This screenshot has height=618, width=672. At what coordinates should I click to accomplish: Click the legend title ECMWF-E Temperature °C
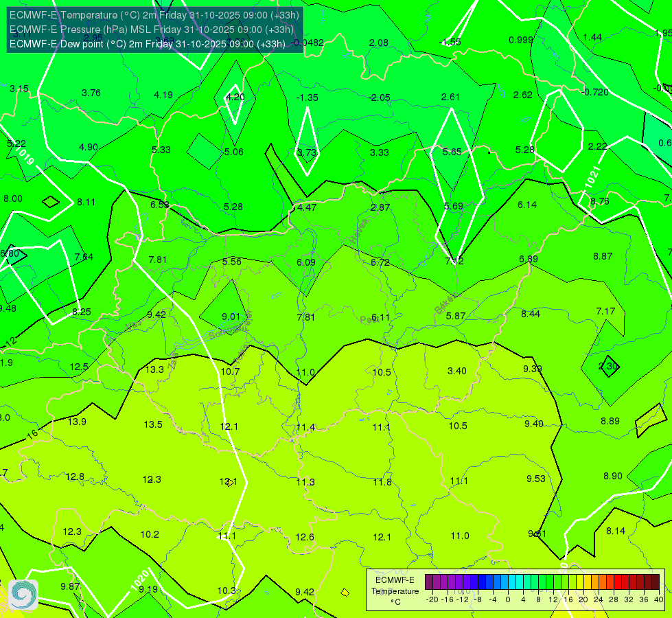pyautogui.click(x=395, y=591)
